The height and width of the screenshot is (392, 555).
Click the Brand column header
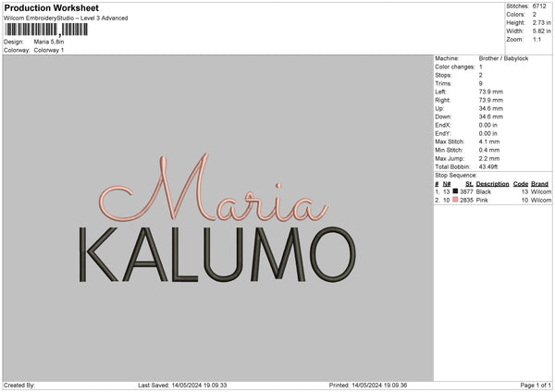click(x=539, y=184)
